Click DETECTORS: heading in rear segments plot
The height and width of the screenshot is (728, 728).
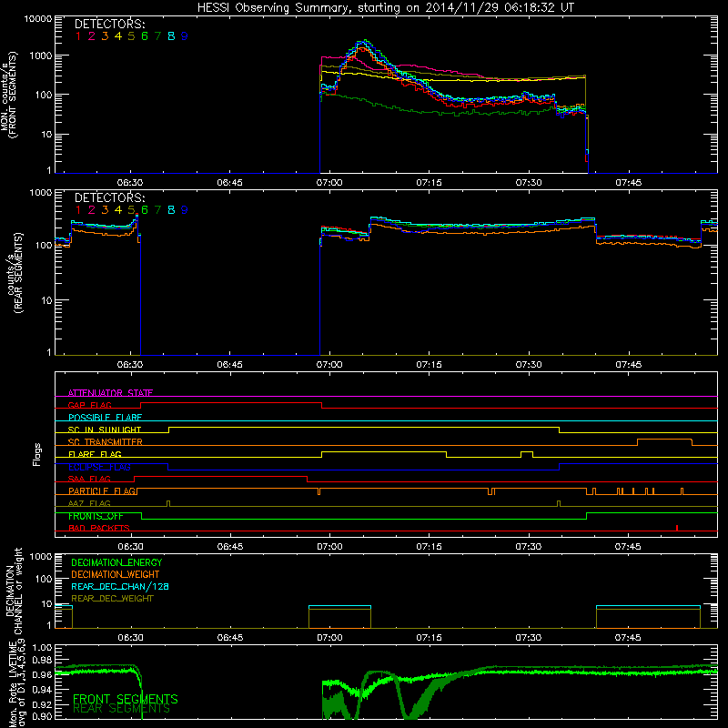[x=109, y=197]
